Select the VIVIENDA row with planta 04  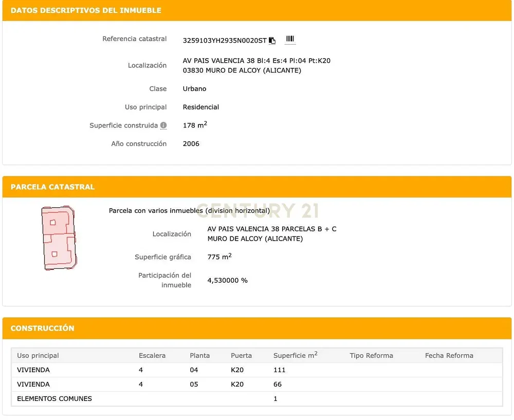[x=256, y=370]
